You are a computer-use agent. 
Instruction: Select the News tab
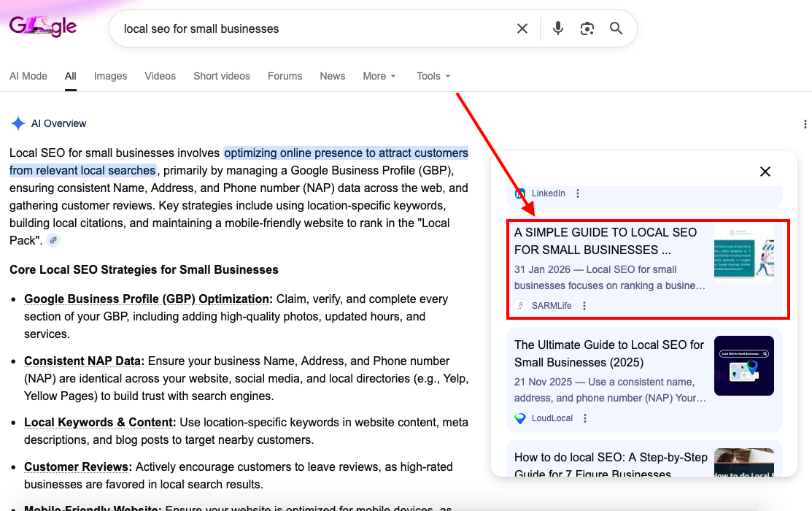333,76
